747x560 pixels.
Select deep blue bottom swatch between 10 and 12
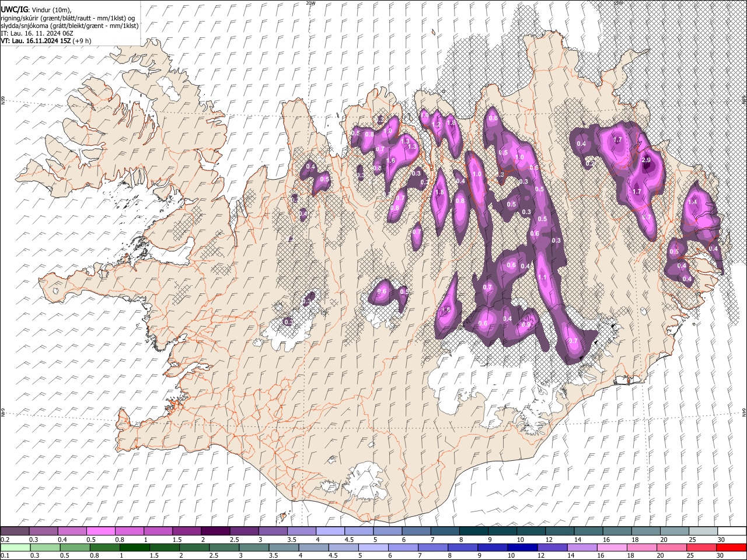pos(522,547)
